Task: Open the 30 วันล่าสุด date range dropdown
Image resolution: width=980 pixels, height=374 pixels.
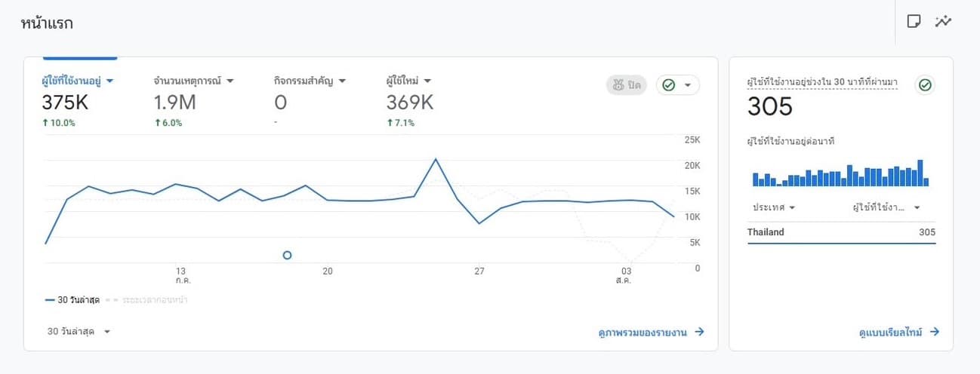Action: tap(79, 332)
